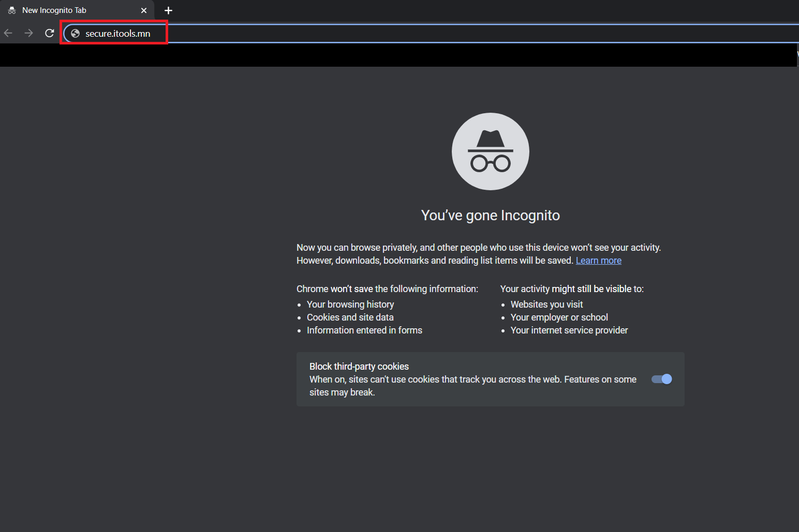This screenshot has height=532, width=799.
Task: Click the 'You've gone Incognito' heading
Action: [491, 216]
